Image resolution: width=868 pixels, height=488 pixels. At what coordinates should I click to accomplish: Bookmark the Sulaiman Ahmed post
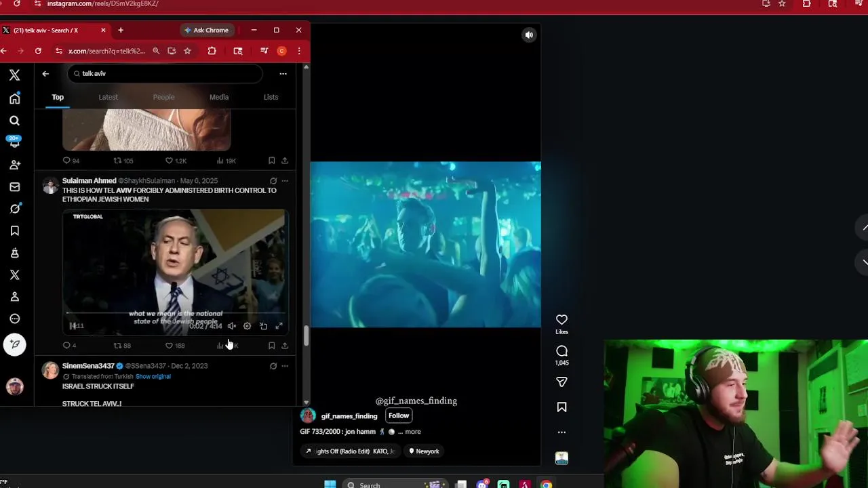click(x=271, y=346)
